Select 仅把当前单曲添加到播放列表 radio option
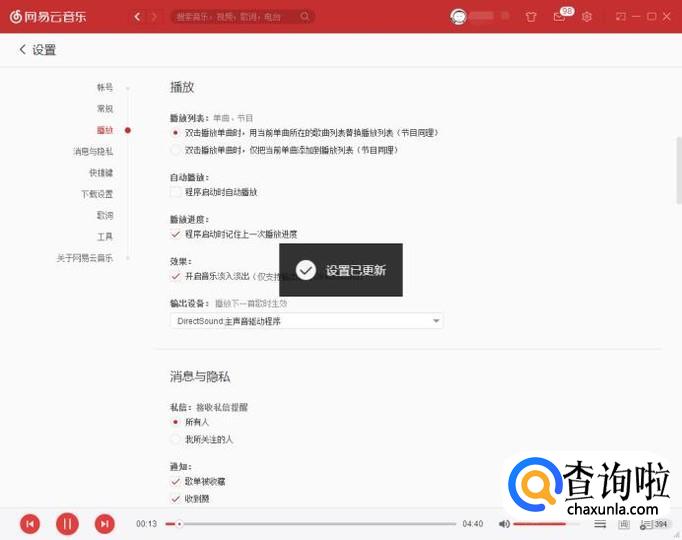 pos(176,150)
